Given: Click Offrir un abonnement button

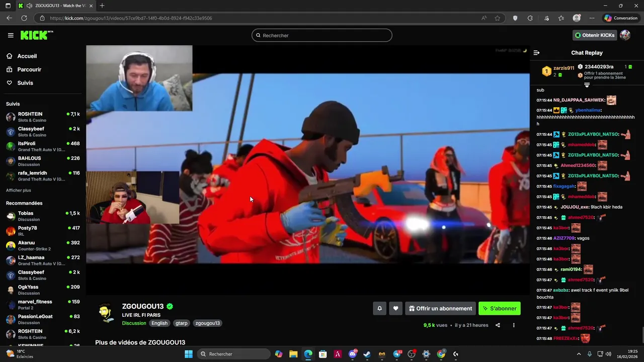Looking at the screenshot, I should coord(440,309).
